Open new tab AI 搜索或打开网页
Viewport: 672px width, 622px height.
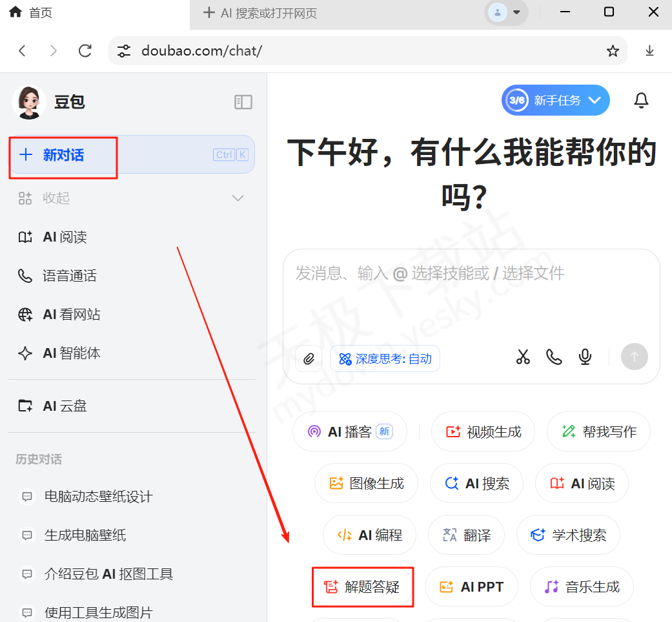(260, 14)
